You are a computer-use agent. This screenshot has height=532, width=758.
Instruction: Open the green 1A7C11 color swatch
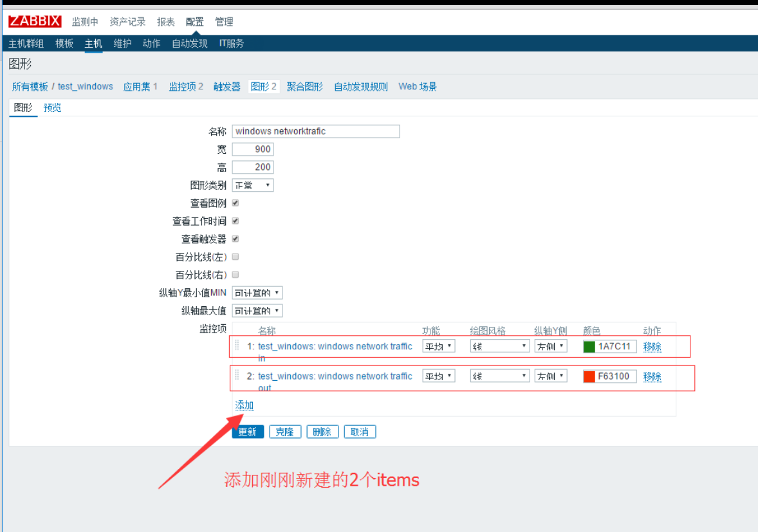coord(589,347)
